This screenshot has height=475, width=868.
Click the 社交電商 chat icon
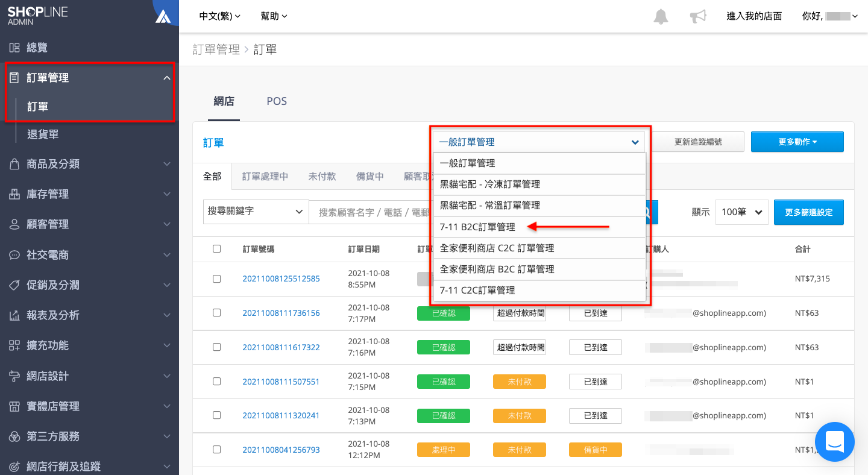click(x=14, y=255)
